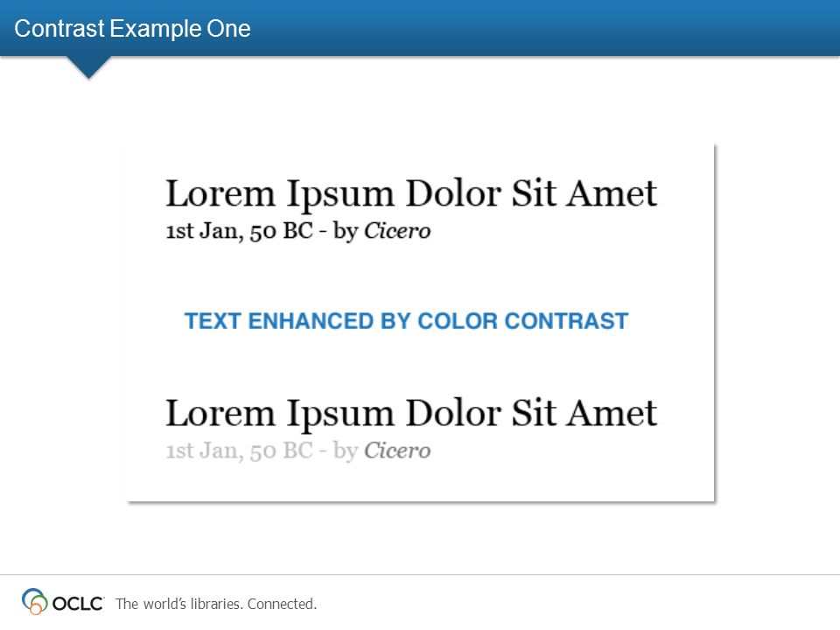This screenshot has width=840, height=630.
Task: Click the word Ipsum in the top heading
Action: click(340, 196)
